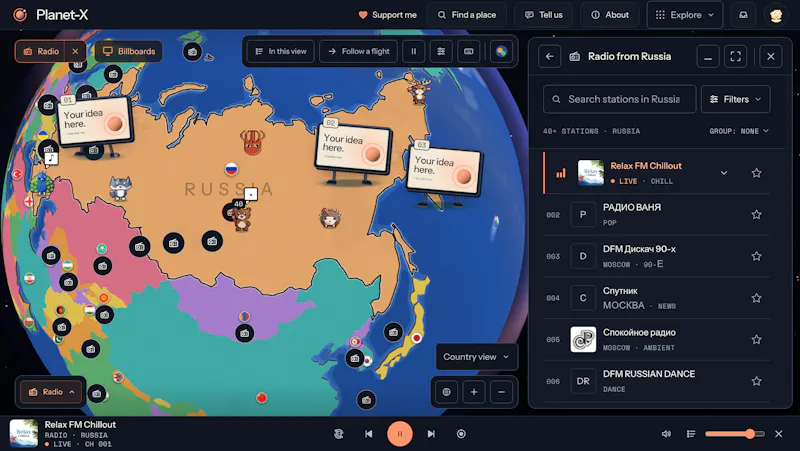Open the user avatar profile
Viewport: 800px width, 451px height.
[776, 15]
